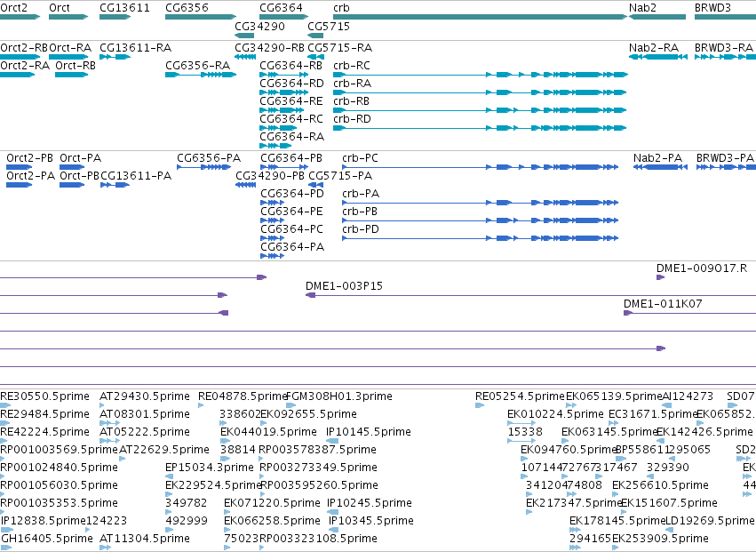The image size is (756, 552).
Task: Select the CG6364-RD transcript label
Action: (x=291, y=84)
